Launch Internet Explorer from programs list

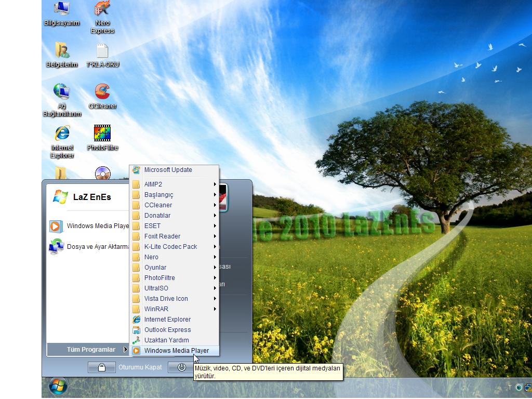pyautogui.click(x=175, y=320)
